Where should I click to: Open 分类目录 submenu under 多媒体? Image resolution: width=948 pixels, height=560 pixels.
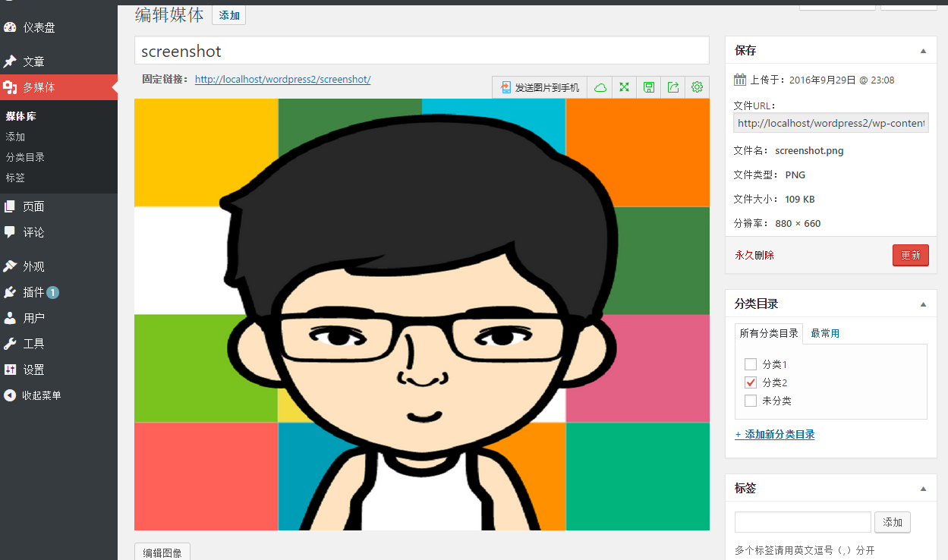pyautogui.click(x=25, y=157)
